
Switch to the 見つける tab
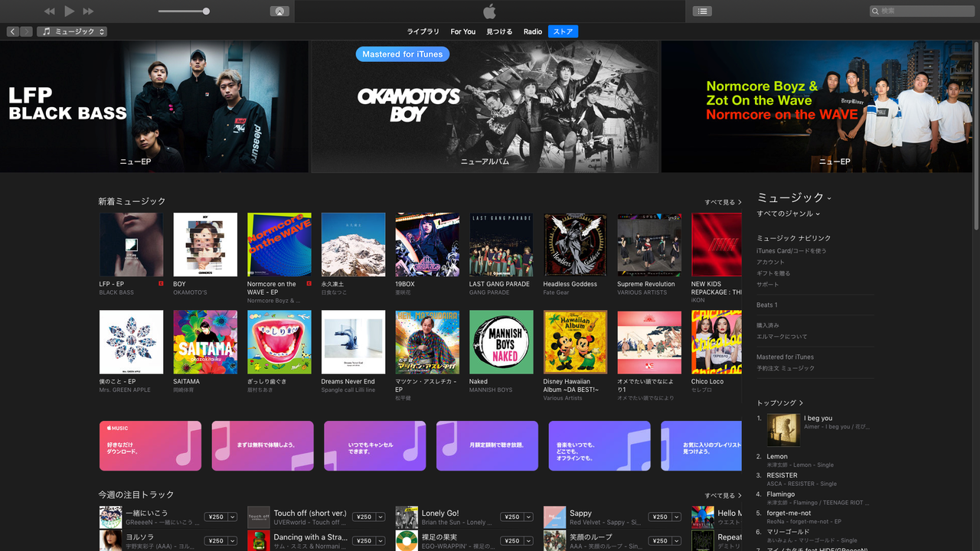coord(499,31)
